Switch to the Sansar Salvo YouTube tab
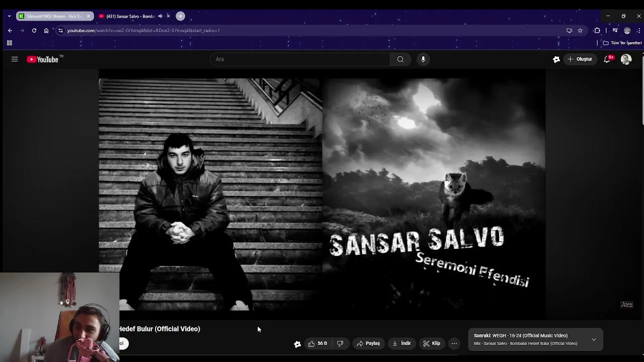Viewport: 644px width, 362px height. click(131, 16)
